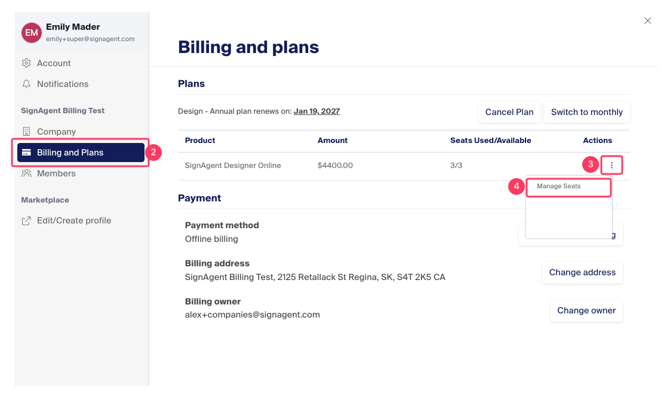The image size is (670, 398).
Task: Click the Emily Mader profile name
Action: point(73,27)
